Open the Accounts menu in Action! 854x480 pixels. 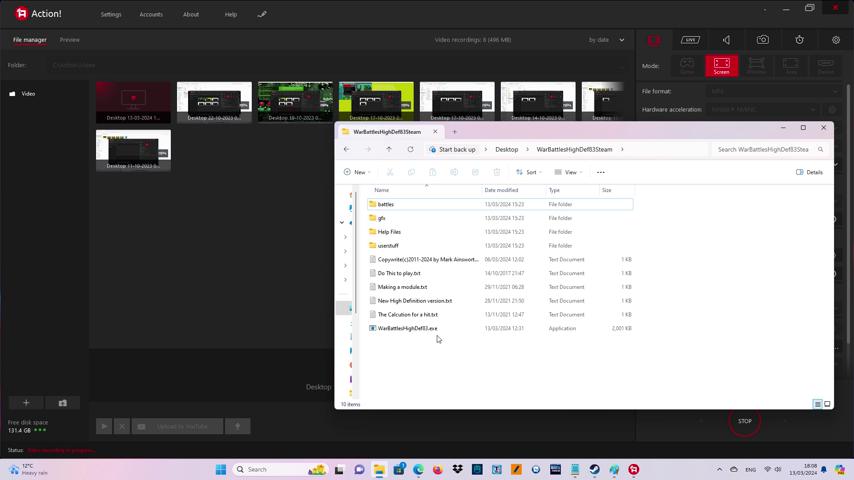click(151, 14)
